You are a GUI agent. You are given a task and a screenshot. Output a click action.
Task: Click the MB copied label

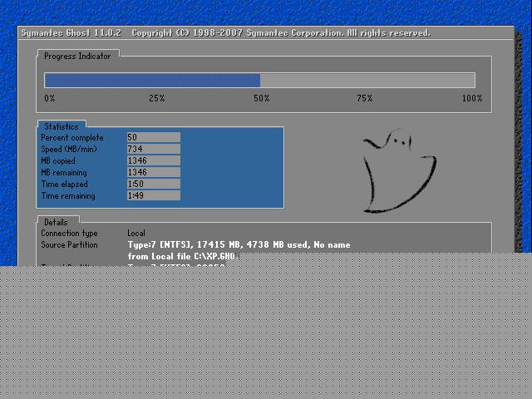pyautogui.click(x=58, y=160)
